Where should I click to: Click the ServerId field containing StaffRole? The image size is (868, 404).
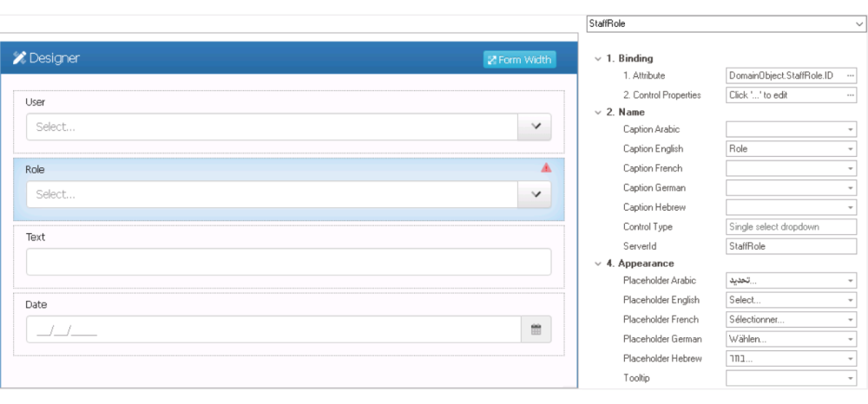(791, 246)
